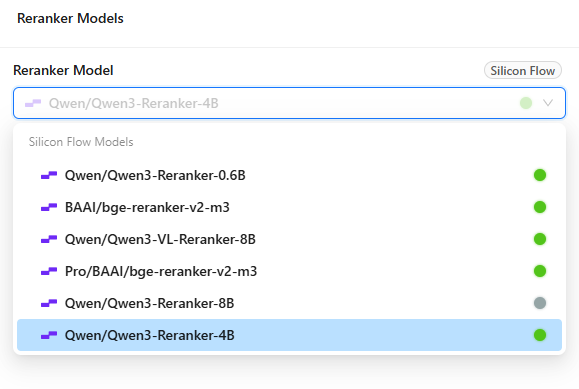
Task: Click green status dot for BAAI/bge-reranker-v2-m3
Action: coord(540,207)
